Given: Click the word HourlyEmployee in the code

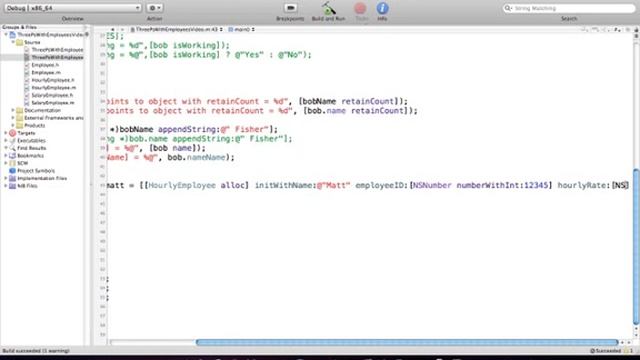Looking at the screenshot, I should pyautogui.click(x=182, y=185).
